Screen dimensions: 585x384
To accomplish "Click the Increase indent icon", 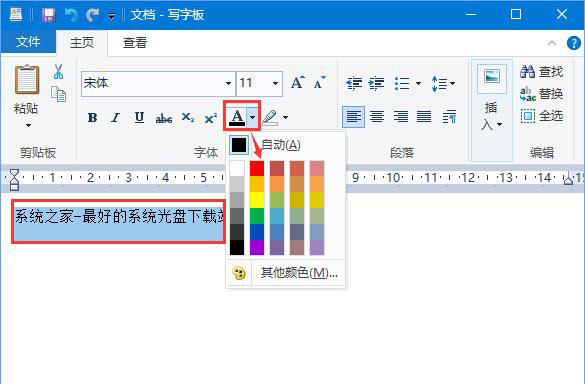I will point(376,83).
